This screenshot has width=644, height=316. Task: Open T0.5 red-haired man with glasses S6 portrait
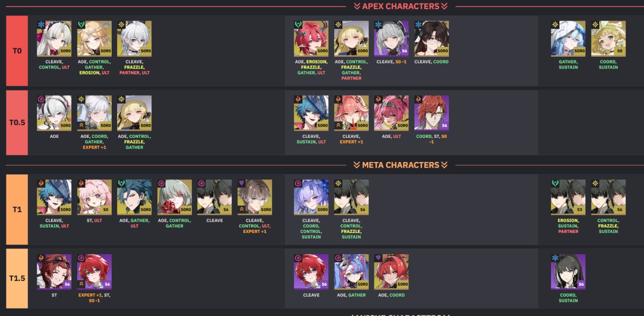click(x=432, y=113)
